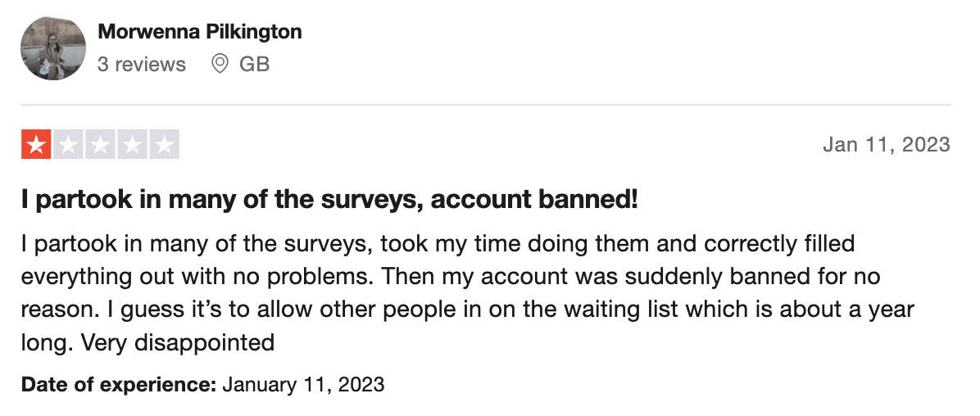Image resolution: width=980 pixels, height=416 pixels.
Task: Click Morwenna Pilkington's profile avatar
Action: click(53, 48)
